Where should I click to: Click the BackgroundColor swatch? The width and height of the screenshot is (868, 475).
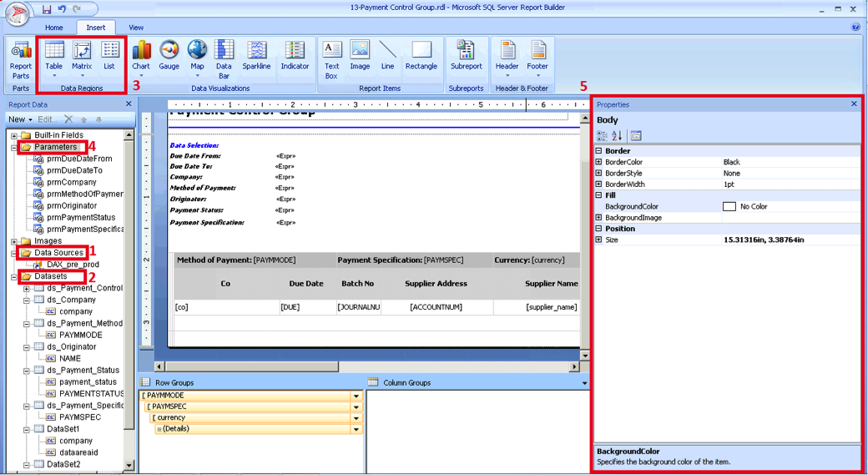click(x=729, y=206)
